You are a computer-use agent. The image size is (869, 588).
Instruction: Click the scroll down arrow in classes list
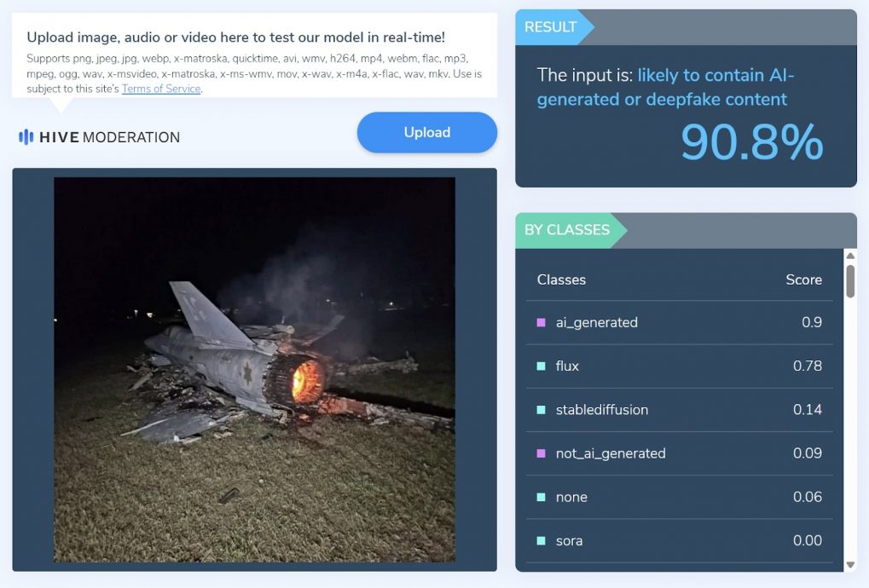click(850, 565)
